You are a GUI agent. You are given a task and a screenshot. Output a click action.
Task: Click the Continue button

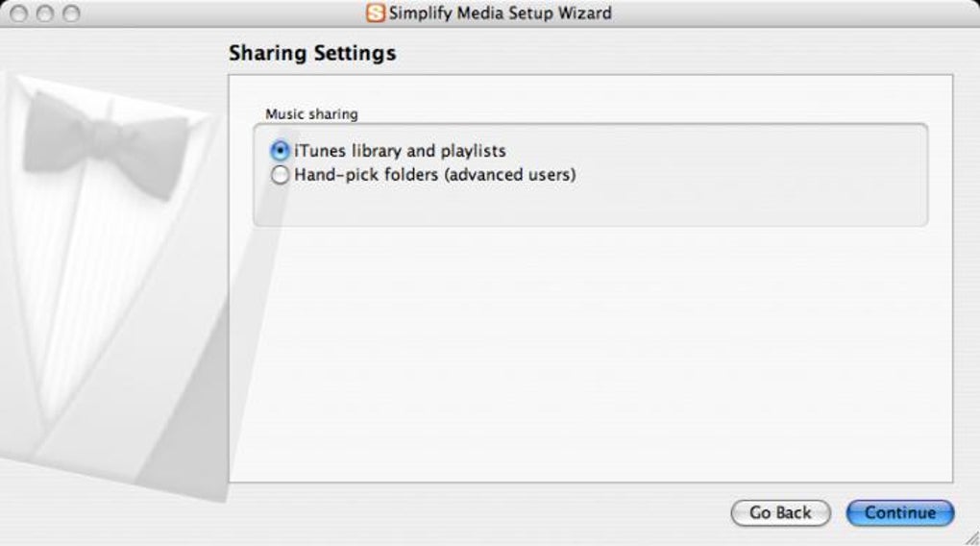[900, 513]
